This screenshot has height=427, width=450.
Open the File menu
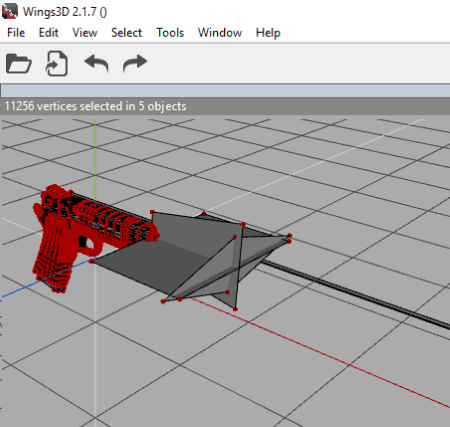(16, 33)
